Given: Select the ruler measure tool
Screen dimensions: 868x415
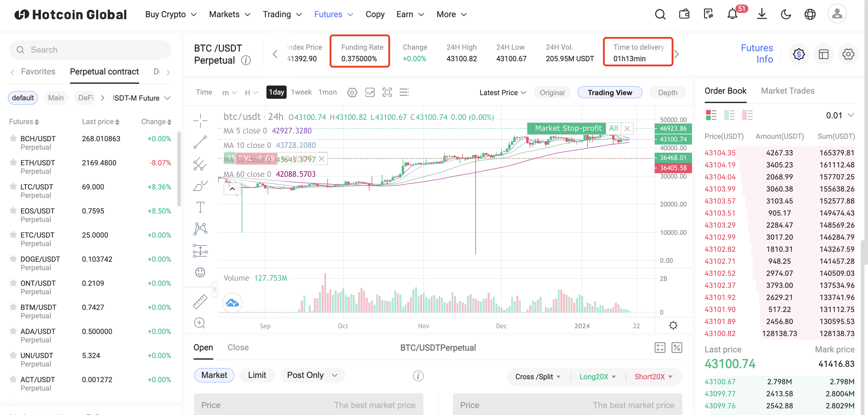Looking at the screenshot, I should tap(200, 301).
